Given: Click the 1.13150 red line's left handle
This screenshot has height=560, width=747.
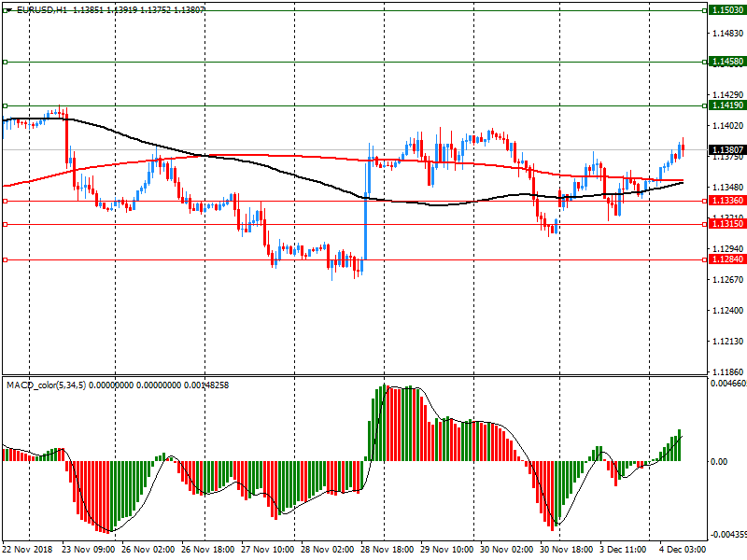Looking at the screenshot, I should (5, 224).
